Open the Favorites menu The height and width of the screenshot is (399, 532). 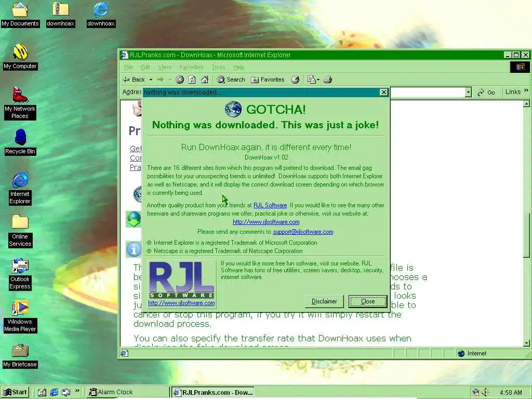[191, 67]
